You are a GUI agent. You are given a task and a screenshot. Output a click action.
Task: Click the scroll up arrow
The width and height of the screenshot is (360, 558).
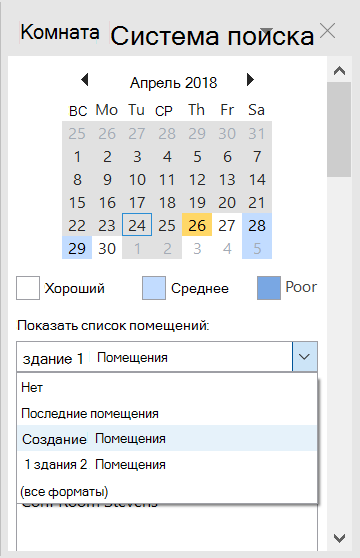point(339,71)
